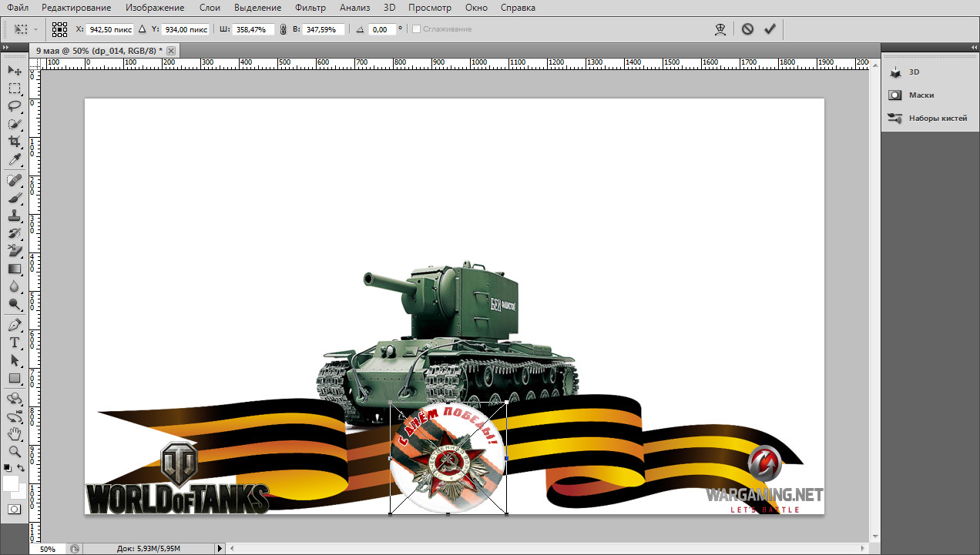Open the Выделение menu
The image size is (980, 555).
pos(257,8)
